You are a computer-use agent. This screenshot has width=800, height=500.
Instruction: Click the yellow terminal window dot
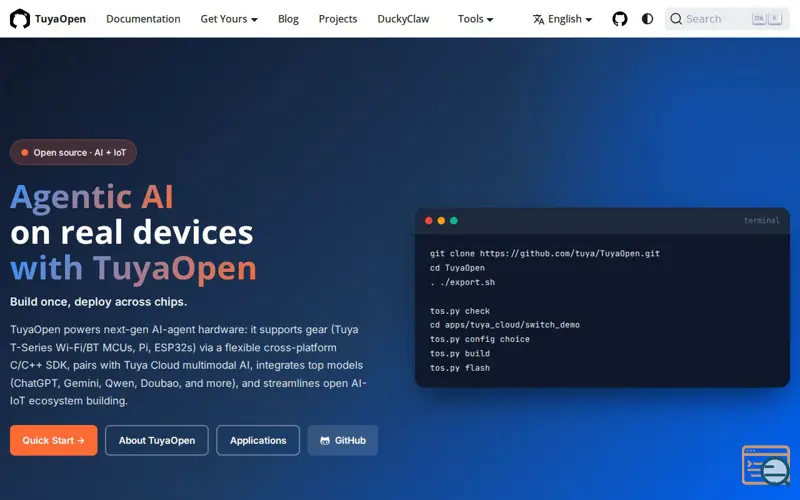coord(441,220)
